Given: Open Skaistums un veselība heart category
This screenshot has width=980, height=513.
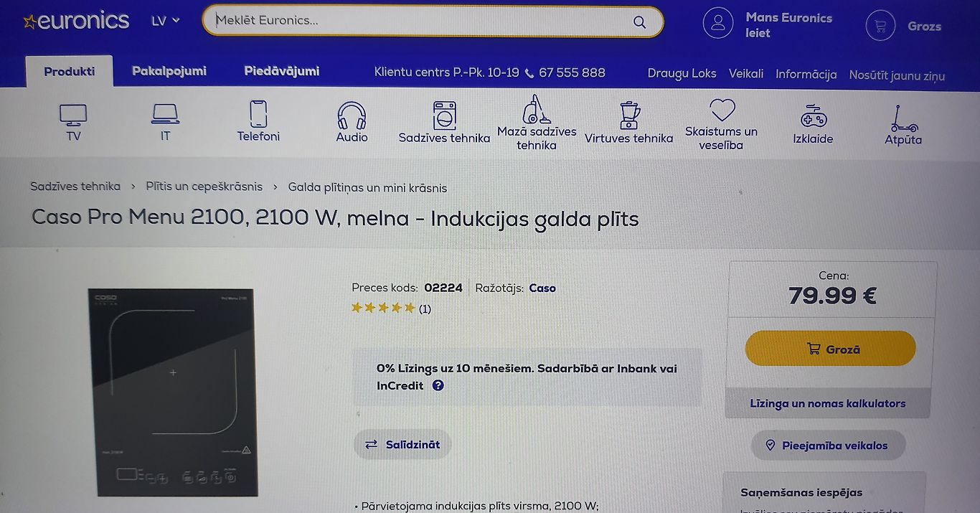Looking at the screenshot, I should pyautogui.click(x=722, y=110).
